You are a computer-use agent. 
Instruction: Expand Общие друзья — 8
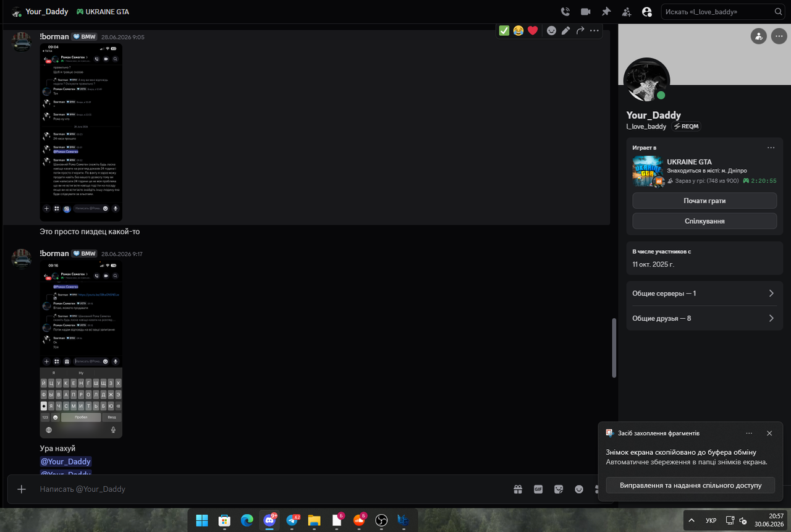tap(704, 318)
